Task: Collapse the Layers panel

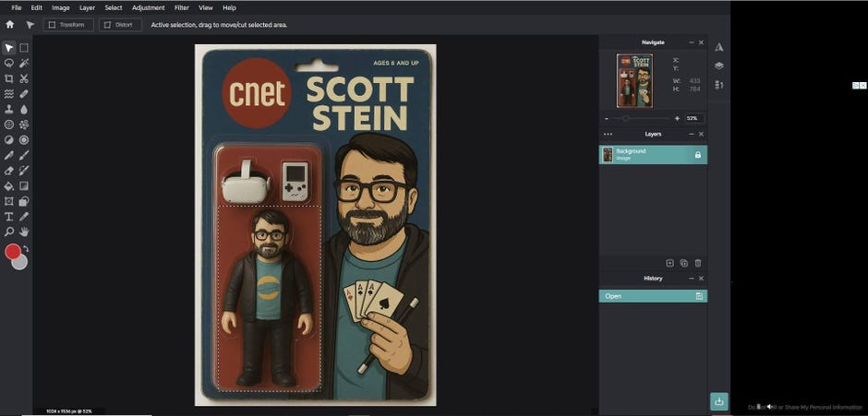Action: click(692, 135)
